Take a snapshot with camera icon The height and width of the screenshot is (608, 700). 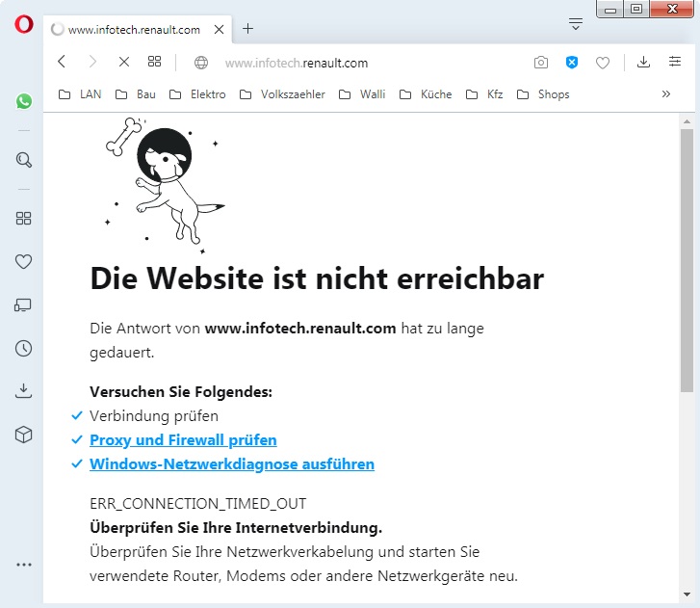[541, 62]
